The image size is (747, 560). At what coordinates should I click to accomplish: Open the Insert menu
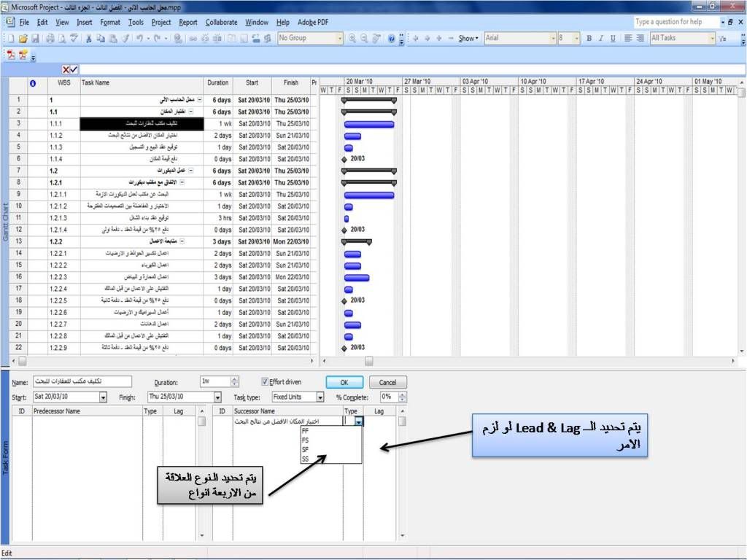point(85,23)
